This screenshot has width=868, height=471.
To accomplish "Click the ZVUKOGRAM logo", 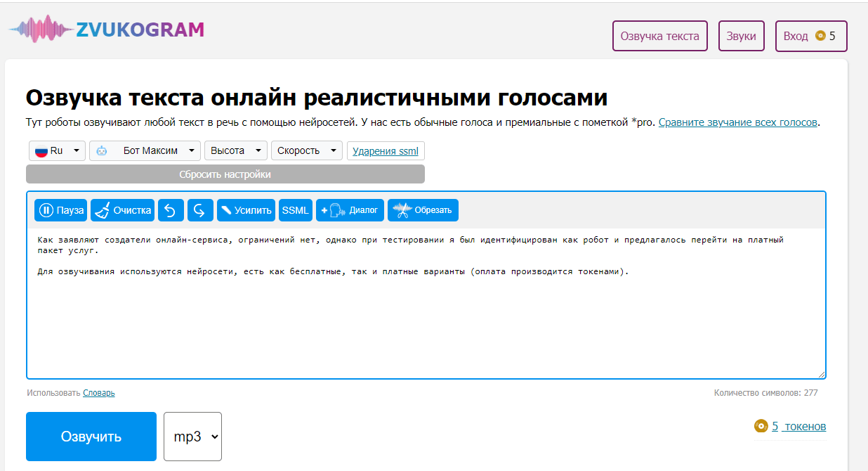I will tap(106, 30).
